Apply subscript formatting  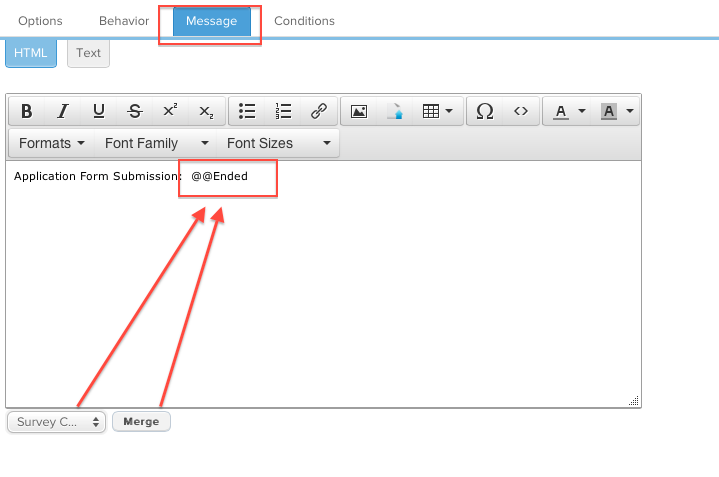pos(206,111)
